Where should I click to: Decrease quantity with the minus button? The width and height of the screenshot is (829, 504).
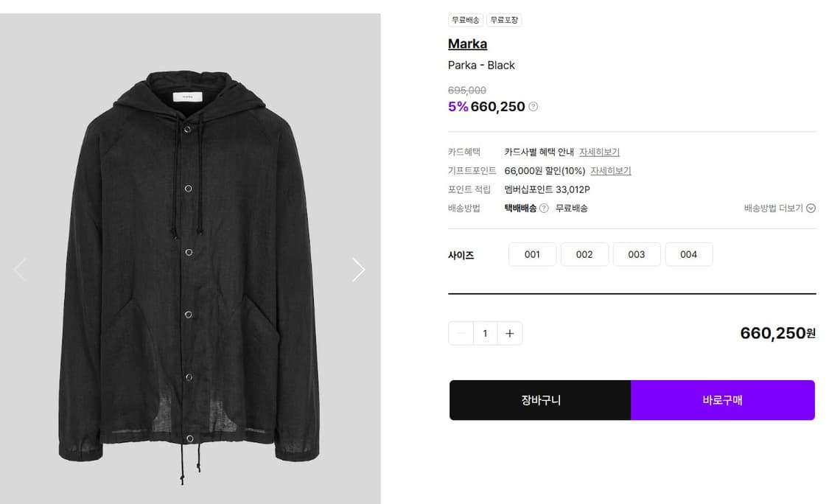tap(461, 333)
